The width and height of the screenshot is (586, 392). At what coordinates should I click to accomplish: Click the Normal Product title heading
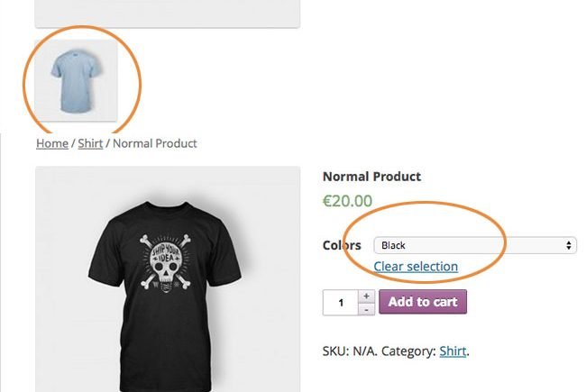pyautogui.click(x=371, y=177)
